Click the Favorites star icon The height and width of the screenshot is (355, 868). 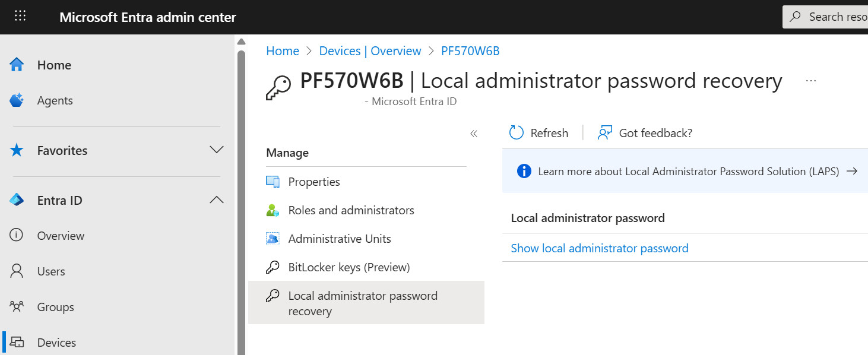point(17,150)
